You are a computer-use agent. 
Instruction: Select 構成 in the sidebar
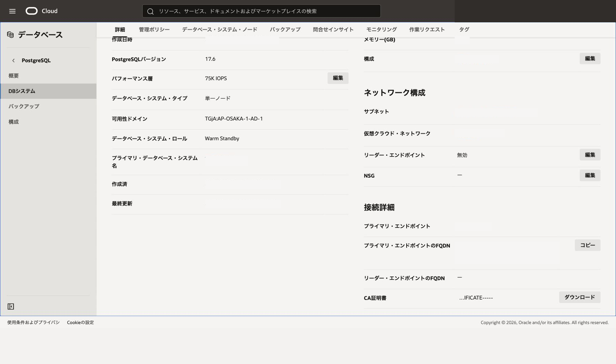pos(48,122)
